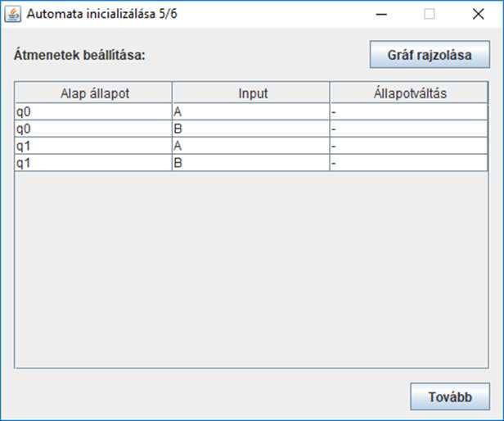Viewport: 504px width, 421px height.
Task: Select the Állapotváltás column header
Action: click(409, 93)
